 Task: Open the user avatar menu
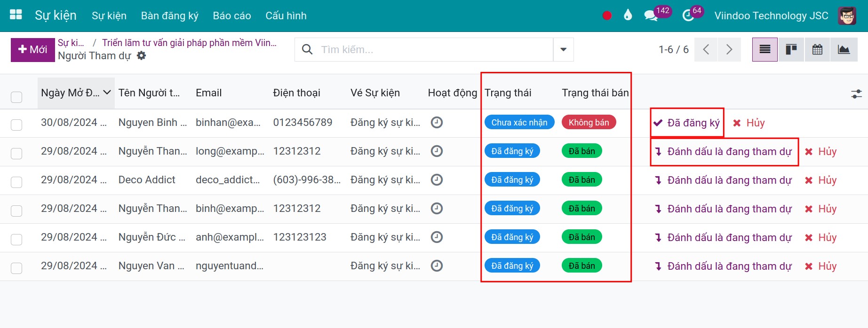click(847, 16)
